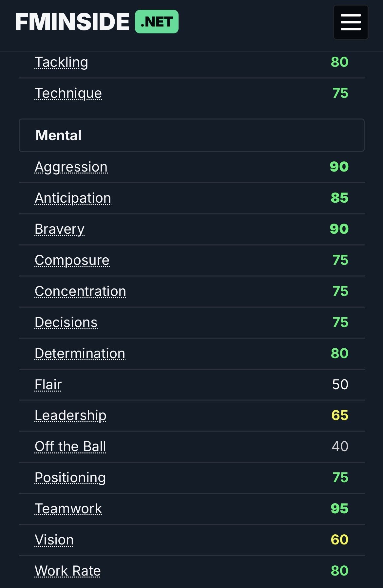Click the FMINSIDE .NET logo
Screen dimensions: 383x588
coord(97,22)
